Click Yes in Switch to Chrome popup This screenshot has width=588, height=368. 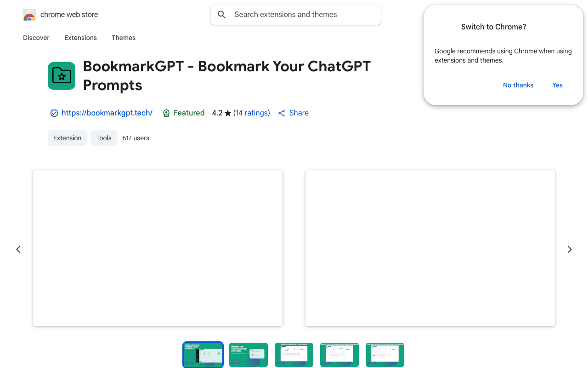(558, 85)
